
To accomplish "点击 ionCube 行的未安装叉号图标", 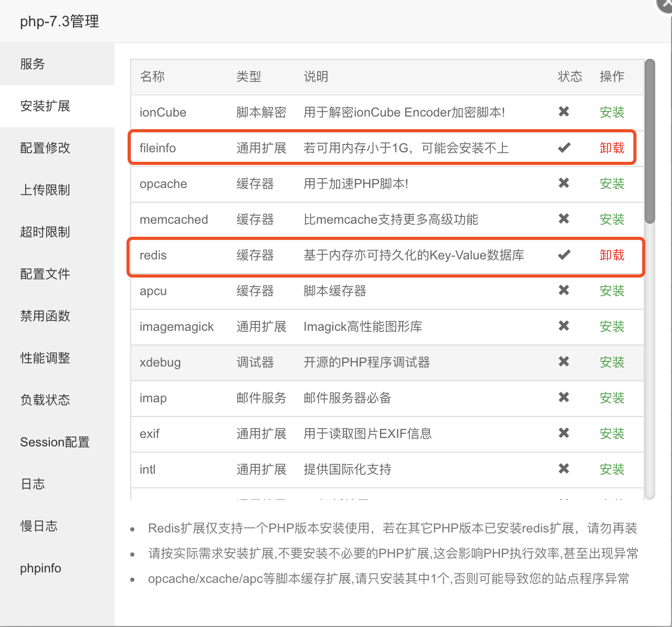I will [563, 112].
